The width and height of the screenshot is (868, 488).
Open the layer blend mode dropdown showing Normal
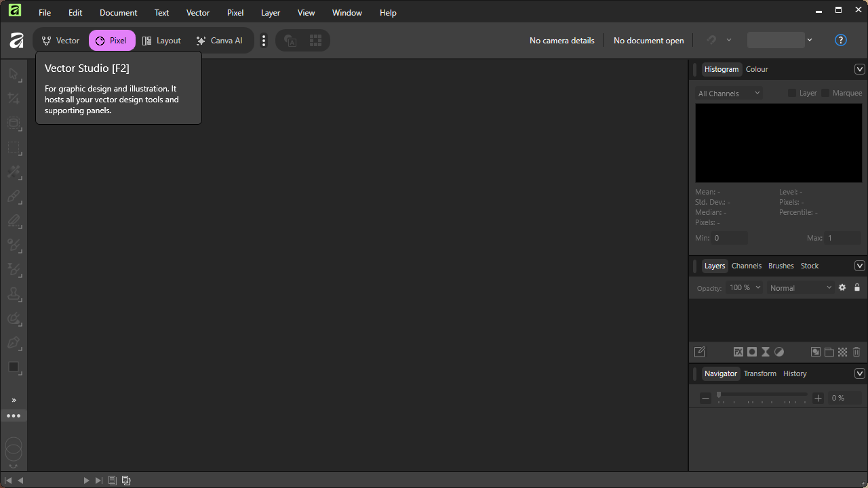pyautogui.click(x=800, y=287)
